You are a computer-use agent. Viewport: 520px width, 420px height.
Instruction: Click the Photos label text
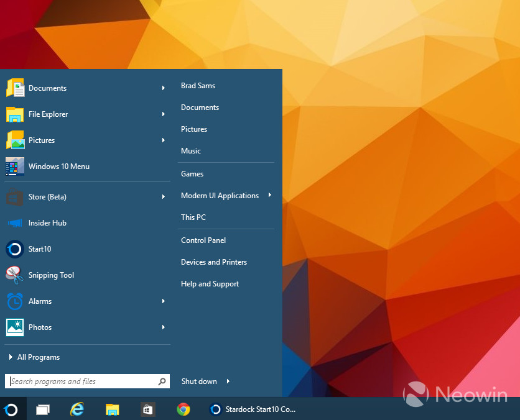coord(40,327)
